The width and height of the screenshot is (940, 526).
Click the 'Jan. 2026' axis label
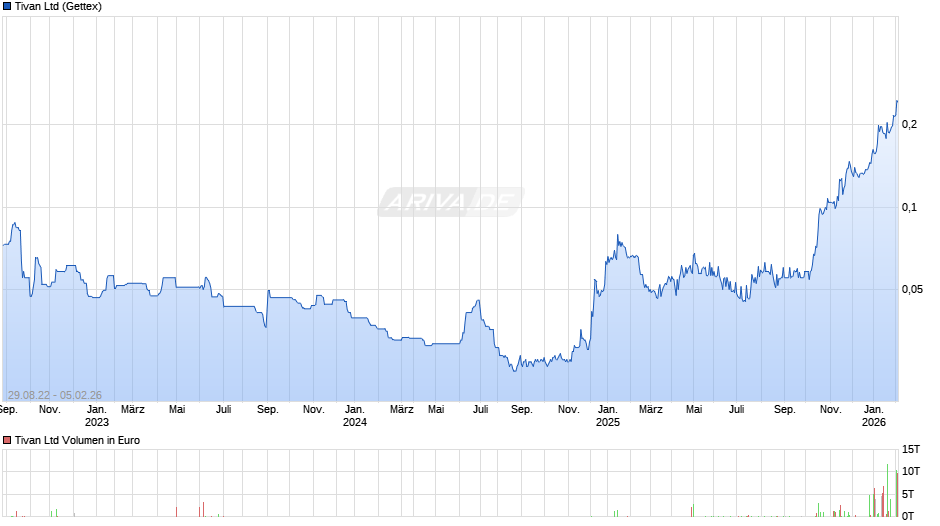tap(873, 416)
